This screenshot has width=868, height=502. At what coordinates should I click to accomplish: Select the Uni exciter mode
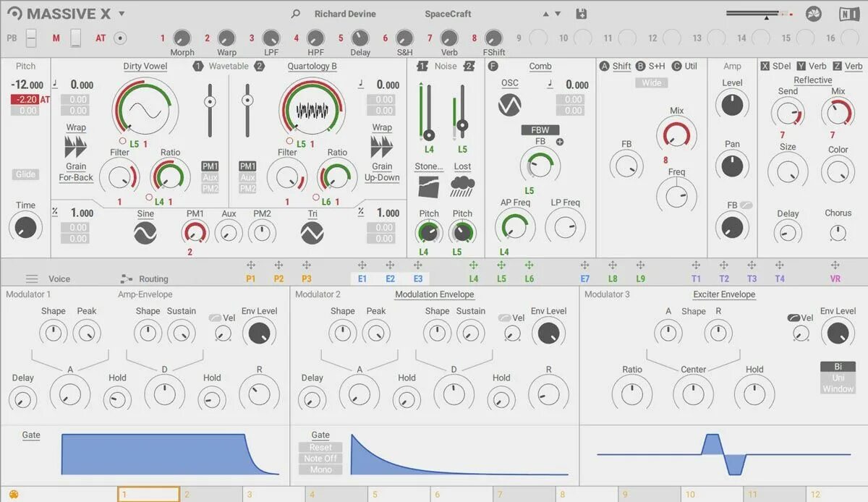[x=838, y=378]
